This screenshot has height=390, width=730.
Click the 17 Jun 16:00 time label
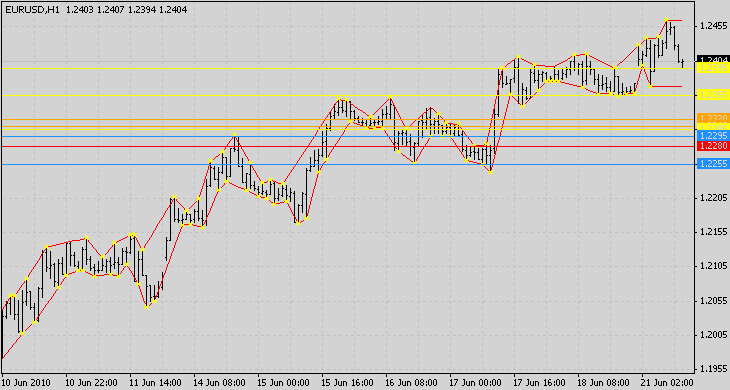540,383
